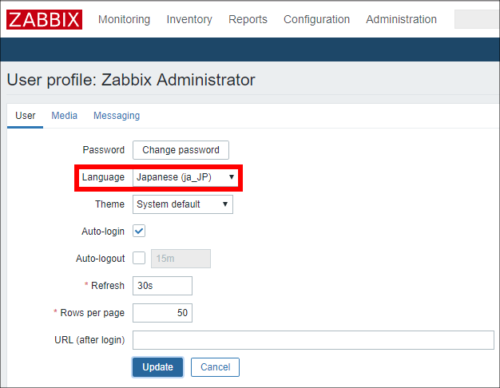This screenshot has height=388, width=500.
Task: Click the ZABBIX logo
Action: tap(44, 19)
